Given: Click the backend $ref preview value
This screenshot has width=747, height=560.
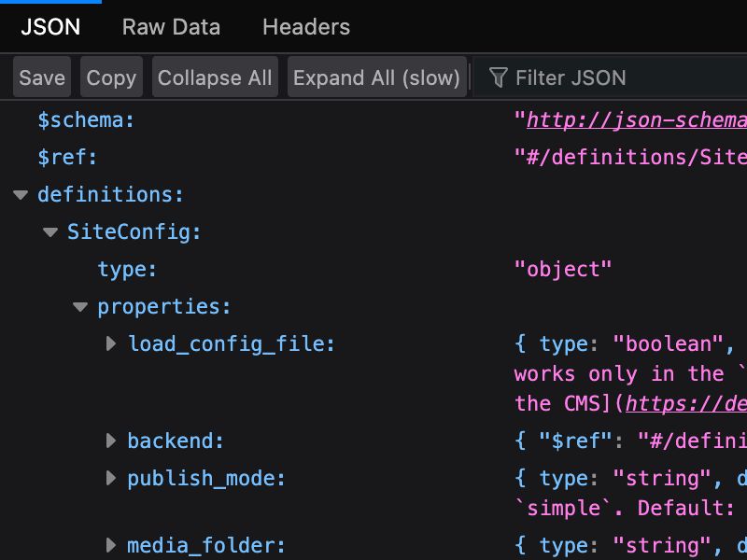Looking at the screenshot, I should (x=631, y=441).
